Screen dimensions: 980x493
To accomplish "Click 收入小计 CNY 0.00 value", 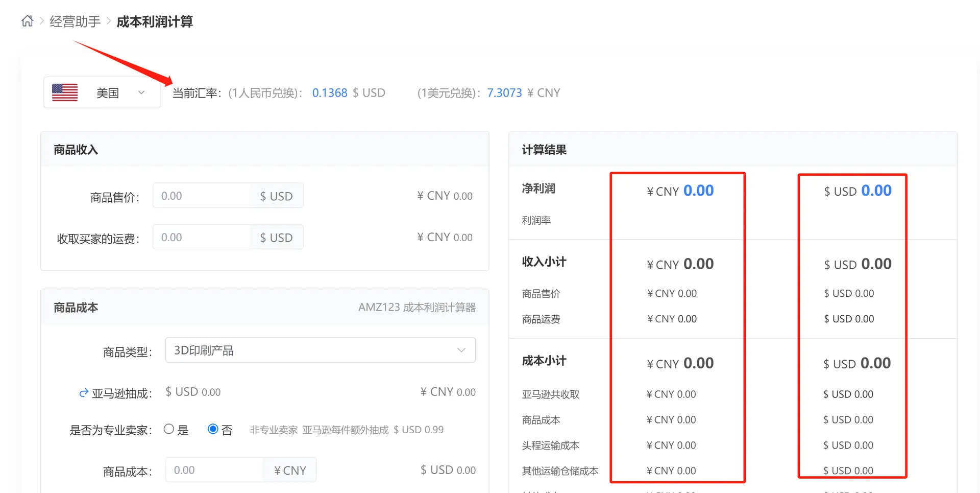I will [x=680, y=264].
